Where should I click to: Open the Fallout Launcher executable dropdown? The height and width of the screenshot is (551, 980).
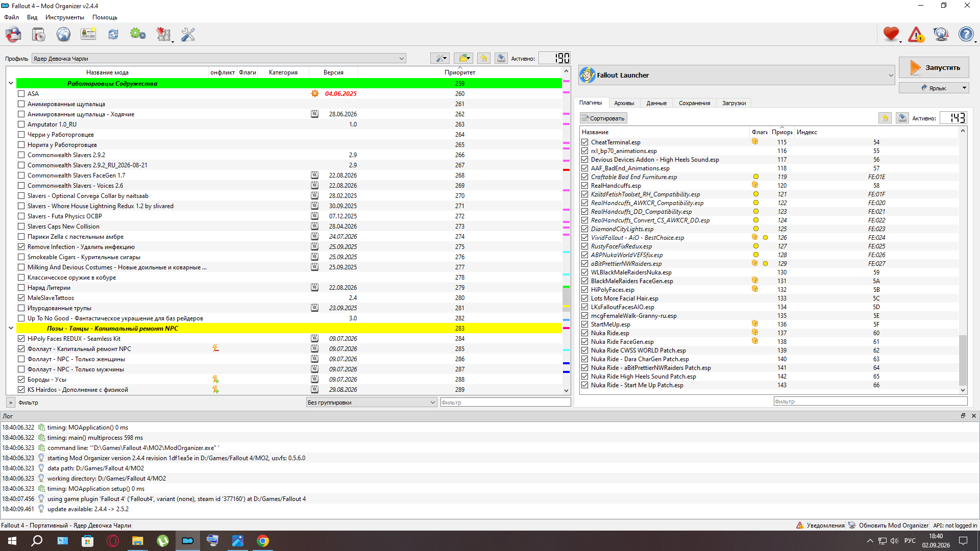point(737,75)
